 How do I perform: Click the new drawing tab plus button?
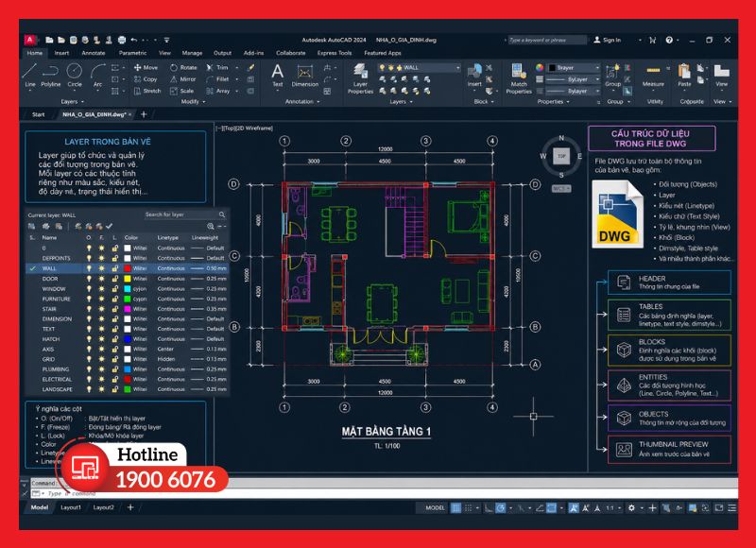click(x=144, y=114)
